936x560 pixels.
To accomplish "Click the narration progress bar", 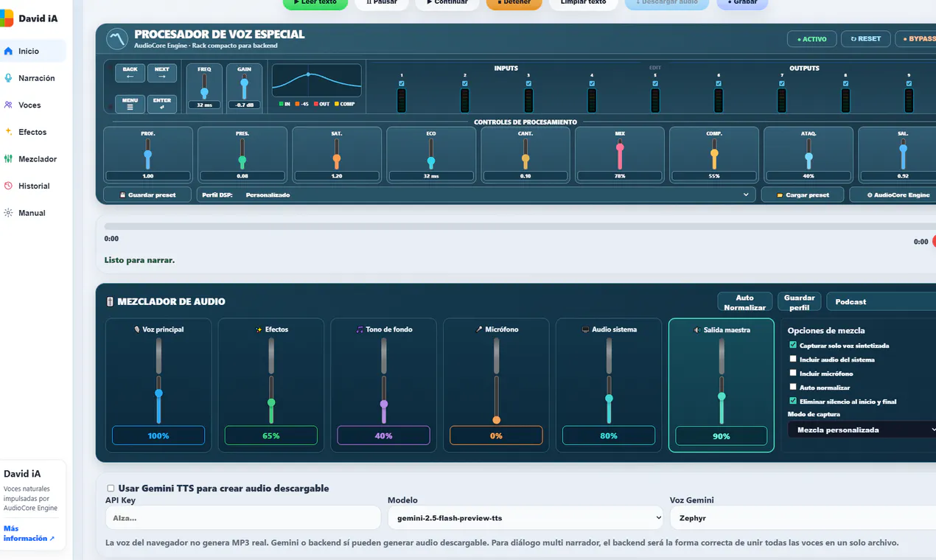I will tap(520, 226).
